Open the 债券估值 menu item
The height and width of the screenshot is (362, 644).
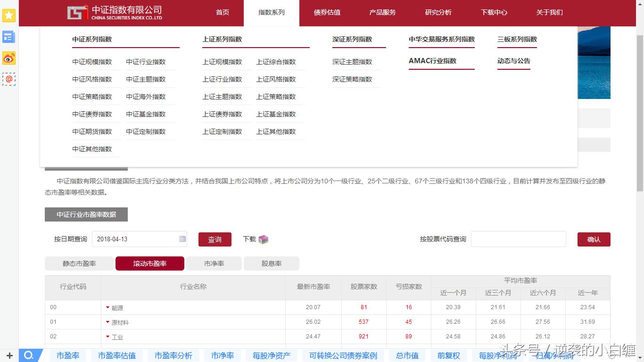click(327, 13)
